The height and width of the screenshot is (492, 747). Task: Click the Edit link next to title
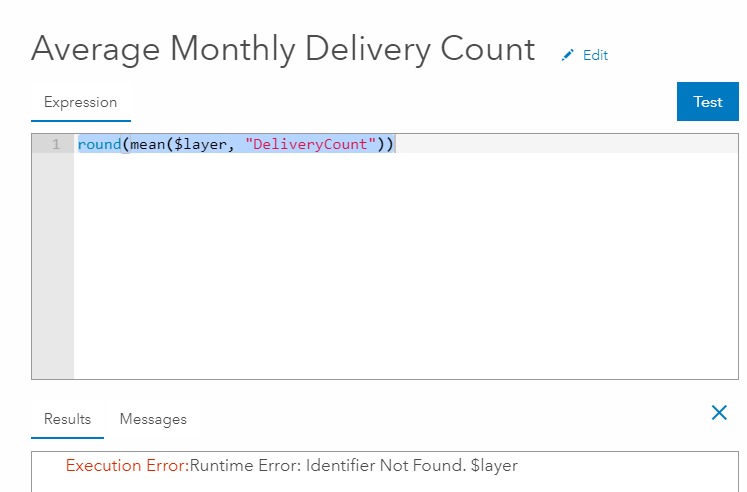tap(595, 55)
